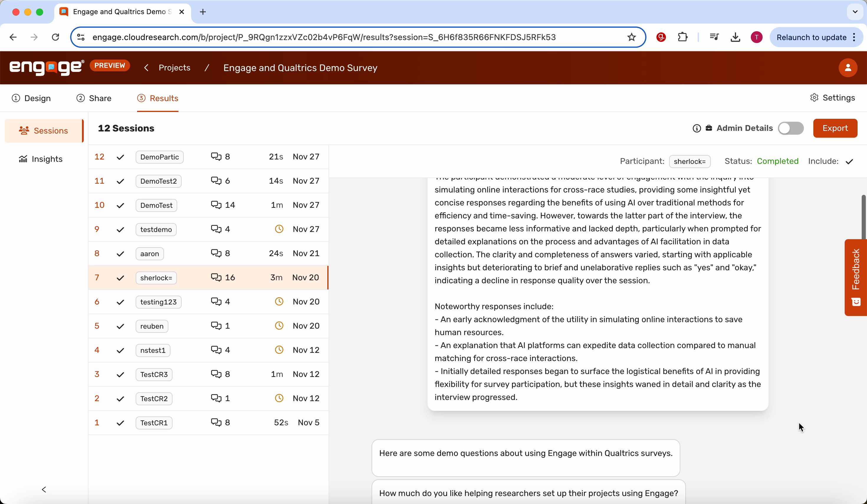Toggle include checkmark for session 7

[120, 278]
